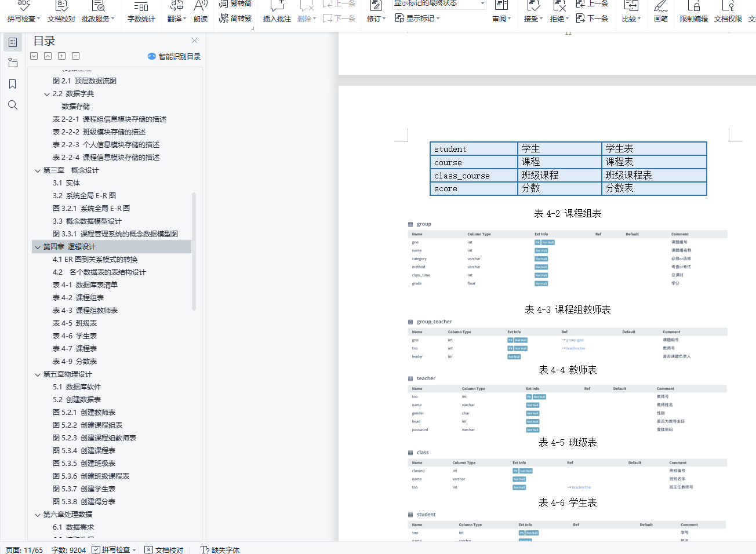Image resolution: width=756 pixels, height=554 pixels.
Task: Select the outline icon in the left sidebar
Action: 13,42
